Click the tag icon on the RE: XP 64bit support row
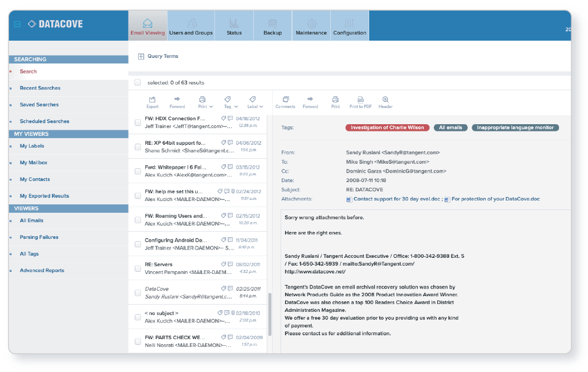The width and height of the screenshot is (588, 372). tap(223, 143)
